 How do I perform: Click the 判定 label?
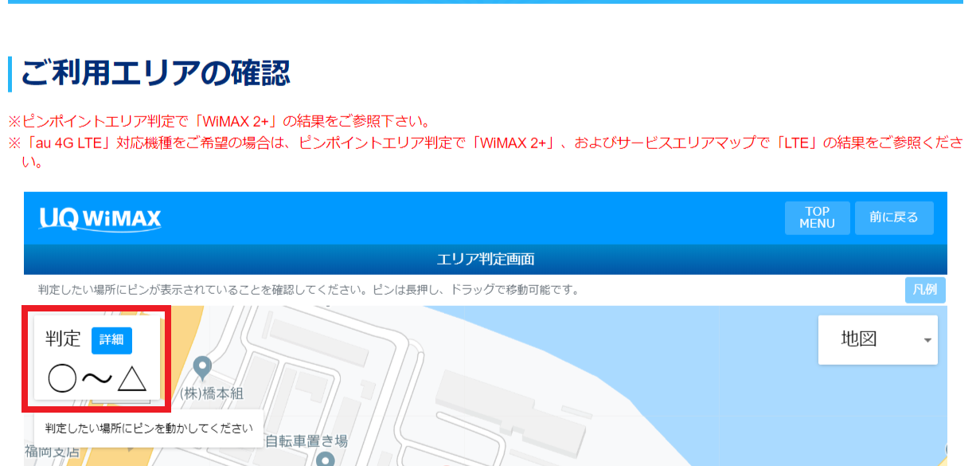click(64, 339)
